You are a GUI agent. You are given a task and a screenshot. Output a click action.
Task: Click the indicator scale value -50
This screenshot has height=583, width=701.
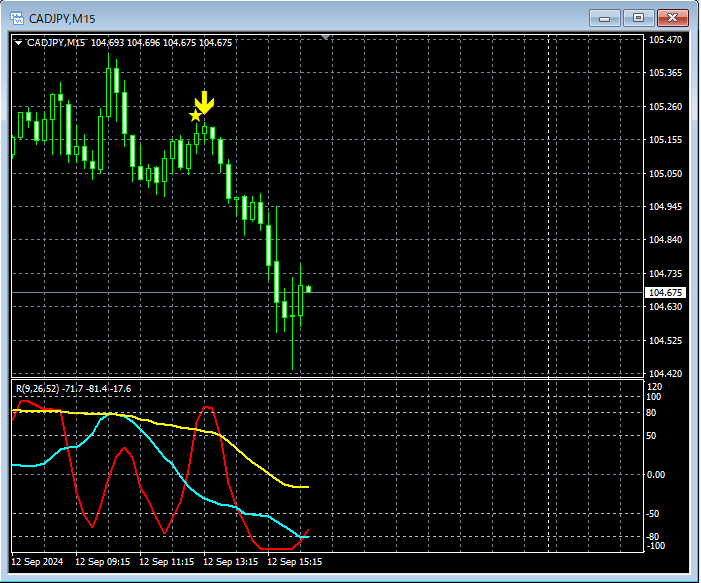pyautogui.click(x=652, y=514)
